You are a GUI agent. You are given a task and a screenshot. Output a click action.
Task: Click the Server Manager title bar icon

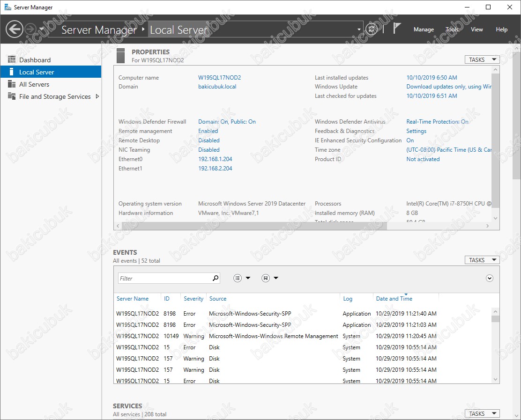pos(7,7)
